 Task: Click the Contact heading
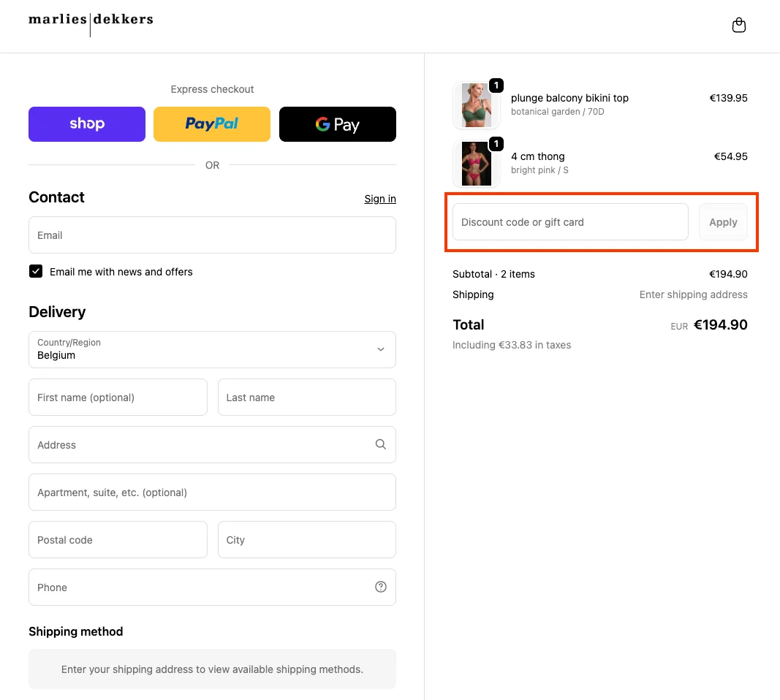pos(57,197)
